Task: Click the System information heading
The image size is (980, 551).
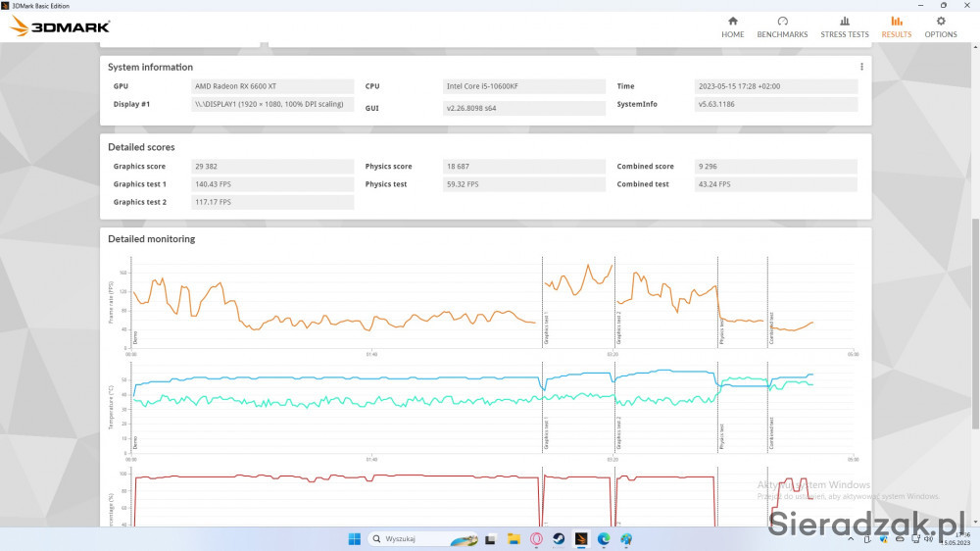Action: coord(150,67)
